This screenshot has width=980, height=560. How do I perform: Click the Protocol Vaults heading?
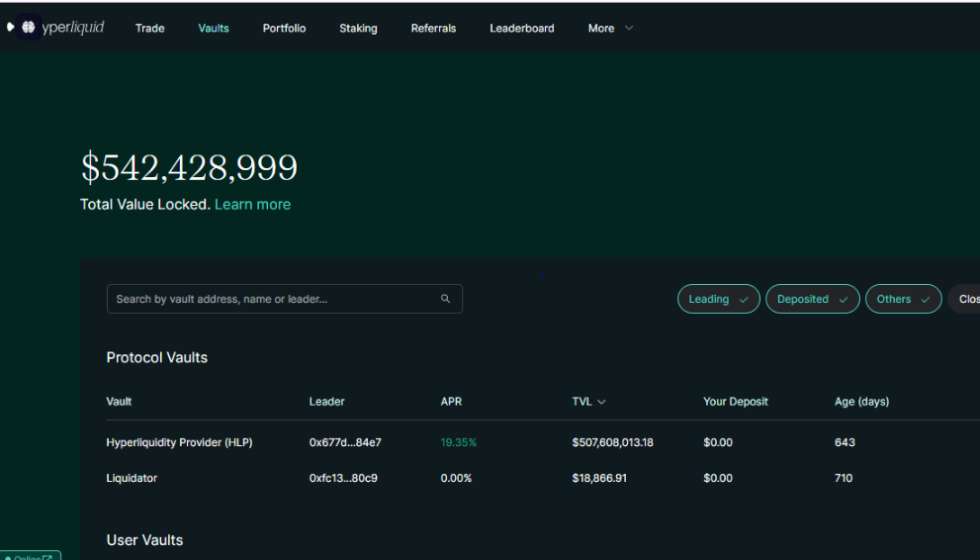pyautogui.click(x=157, y=357)
